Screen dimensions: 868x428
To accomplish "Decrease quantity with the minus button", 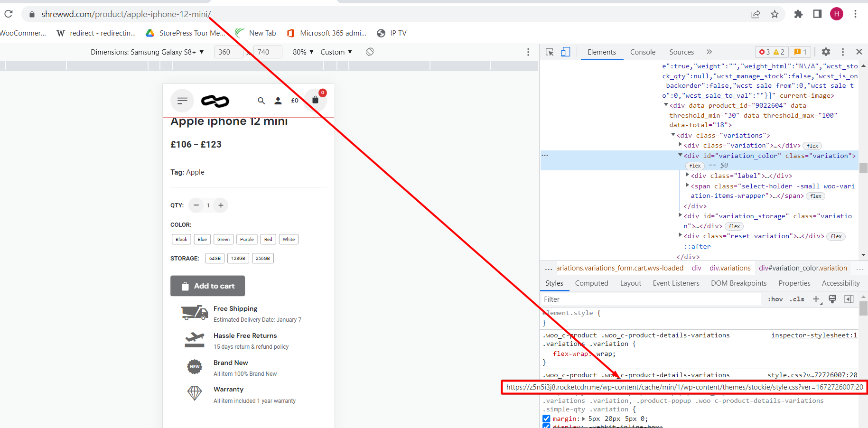I will click(x=196, y=205).
